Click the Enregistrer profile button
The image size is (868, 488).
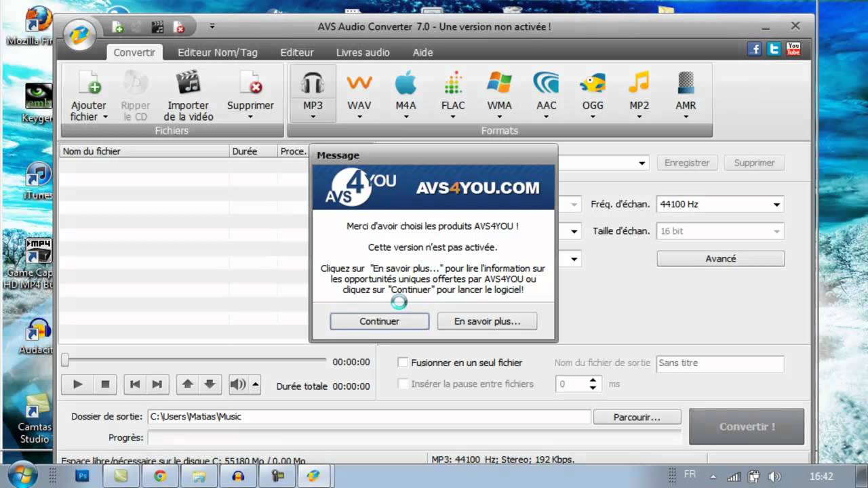click(x=687, y=163)
